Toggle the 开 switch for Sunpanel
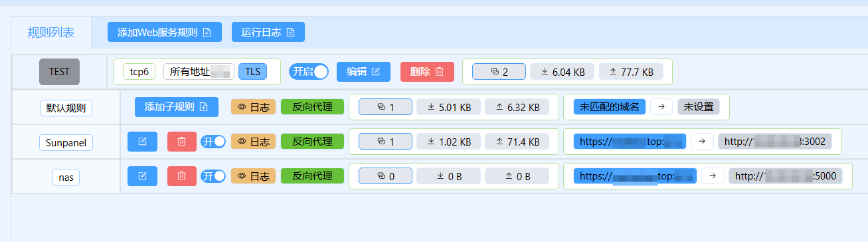The width and height of the screenshot is (868, 242). 213,142
